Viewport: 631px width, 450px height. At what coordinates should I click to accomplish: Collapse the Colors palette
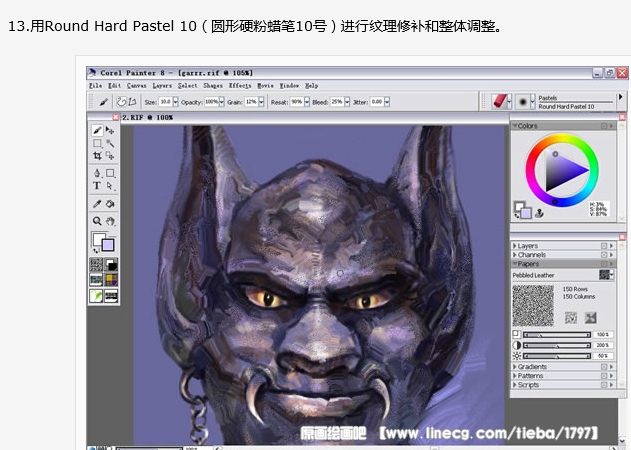[515, 126]
